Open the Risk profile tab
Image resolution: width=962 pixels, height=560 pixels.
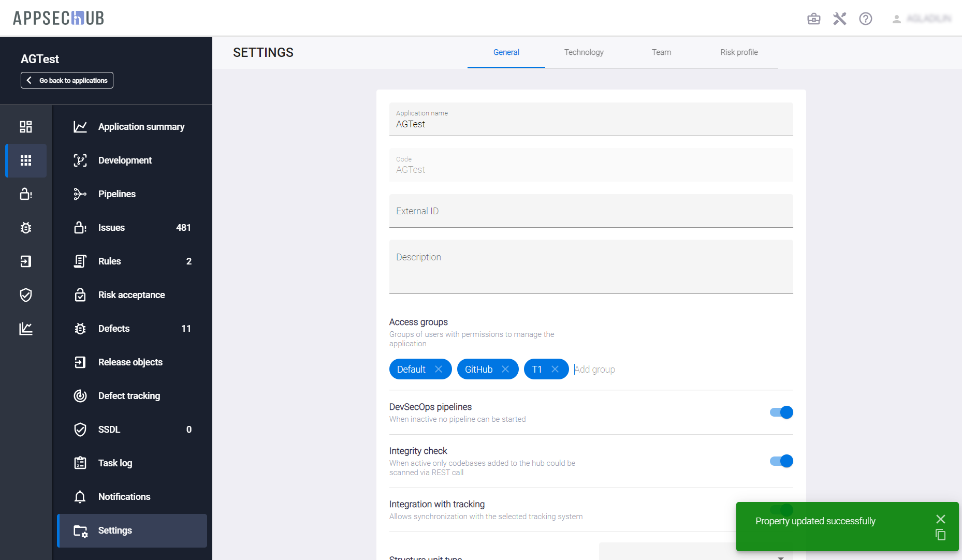coord(739,52)
